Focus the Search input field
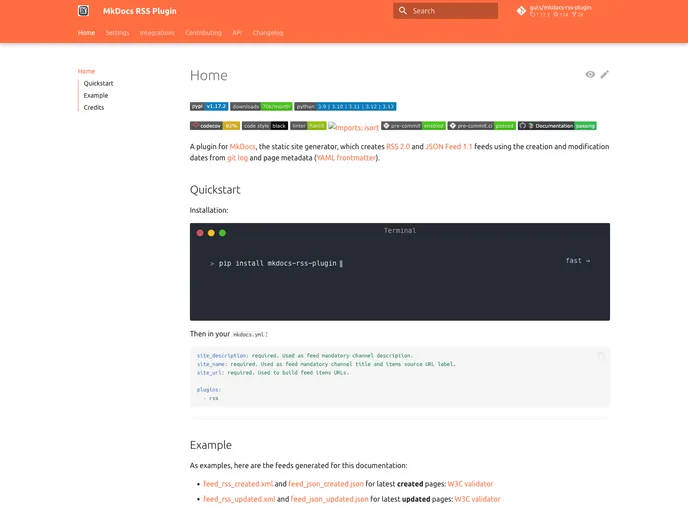The width and height of the screenshot is (688, 512). (445, 11)
